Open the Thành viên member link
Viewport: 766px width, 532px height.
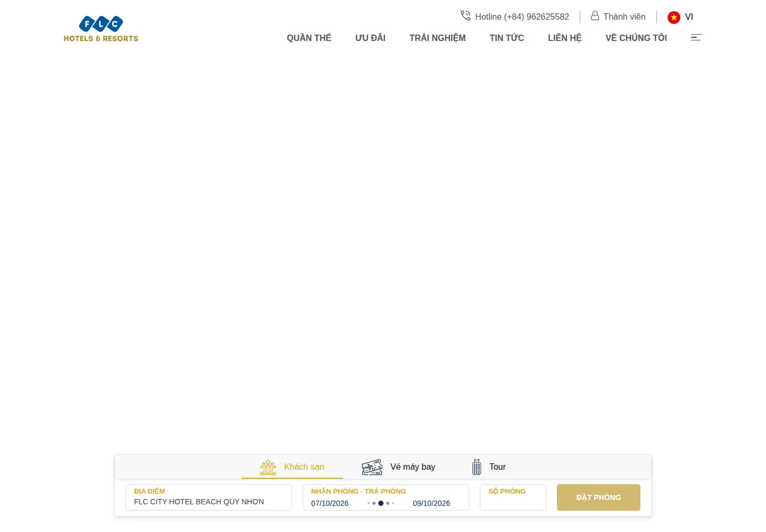point(618,16)
